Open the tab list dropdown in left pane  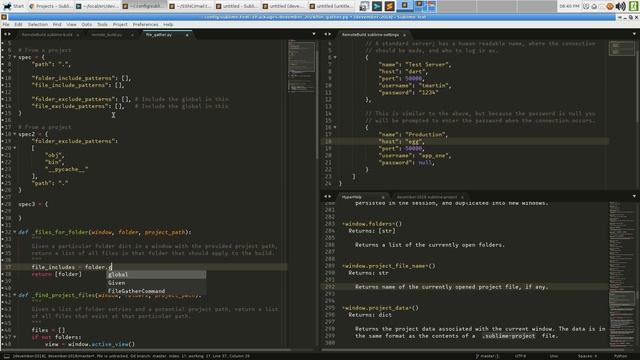(313, 34)
